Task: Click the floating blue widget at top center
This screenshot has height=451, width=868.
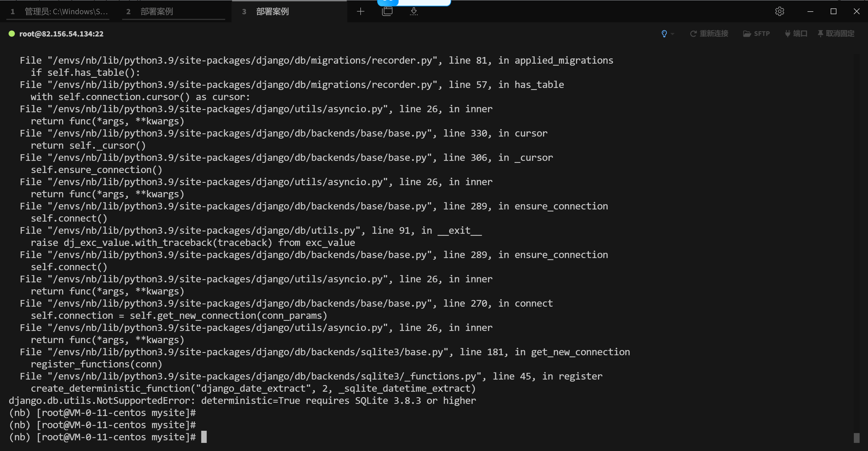Action: pyautogui.click(x=414, y=3)
